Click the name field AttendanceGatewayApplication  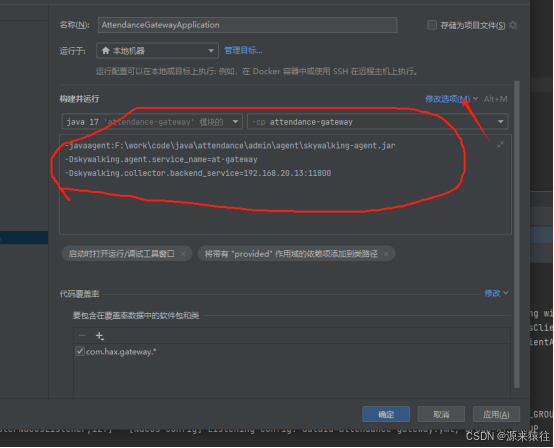coord(247,25)
